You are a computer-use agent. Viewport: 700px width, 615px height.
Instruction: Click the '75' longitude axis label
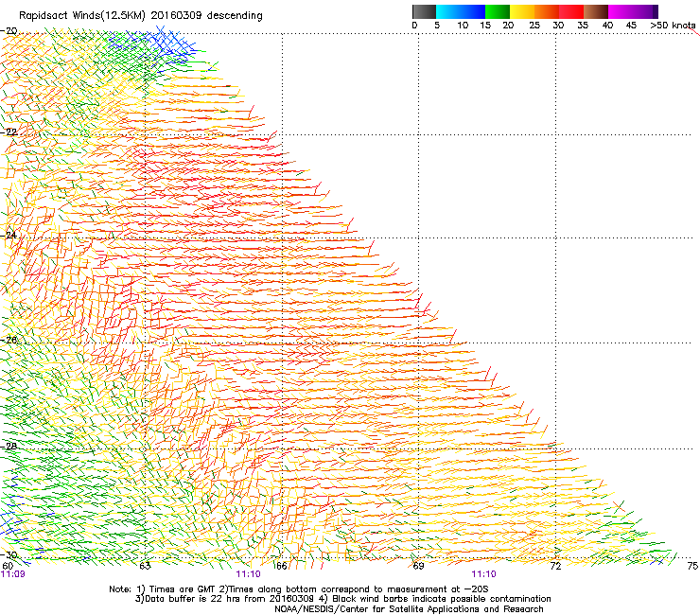click(692, 566)
